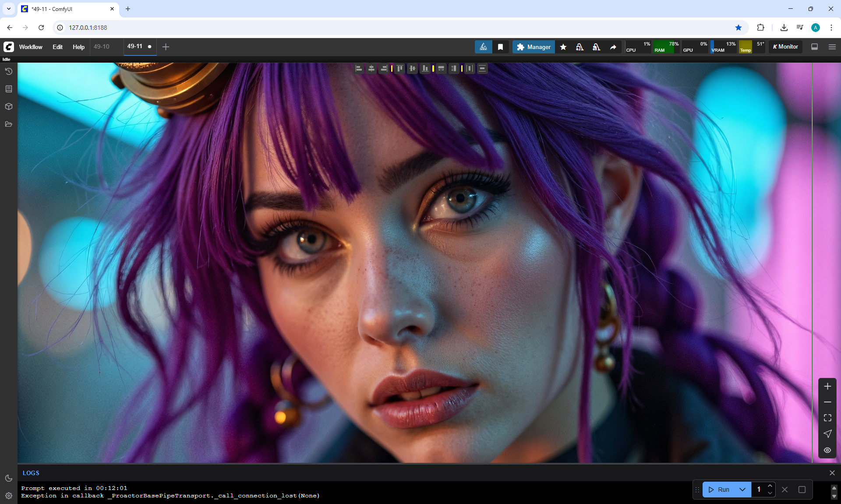Open the hamburger menu at top right
This screenshot has width=841, height=504.
point(832,47)
